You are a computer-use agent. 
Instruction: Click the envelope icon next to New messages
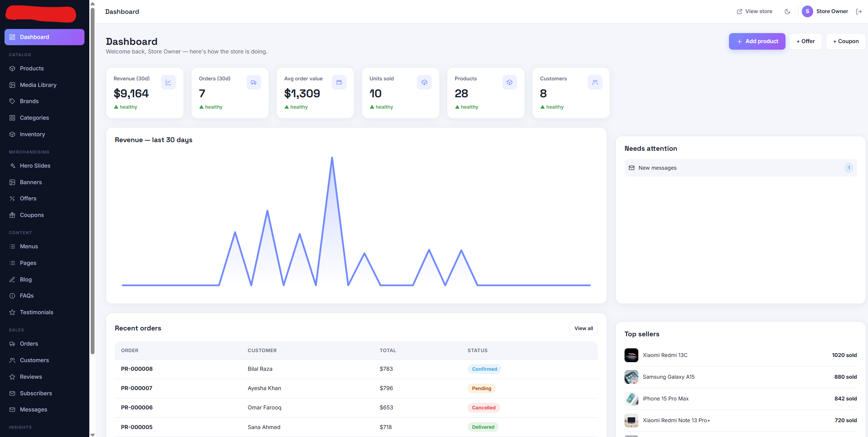point(631,168)
